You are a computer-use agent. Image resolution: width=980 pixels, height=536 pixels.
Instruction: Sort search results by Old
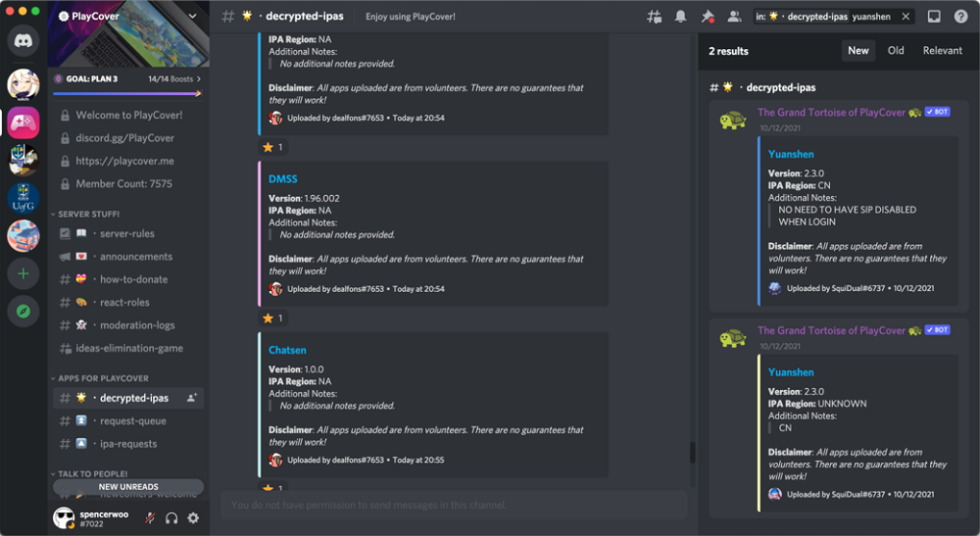pos(896,51)
